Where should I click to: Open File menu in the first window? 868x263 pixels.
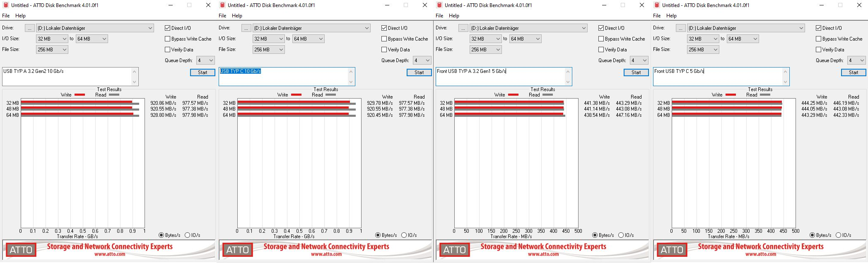tap(6, 16)
